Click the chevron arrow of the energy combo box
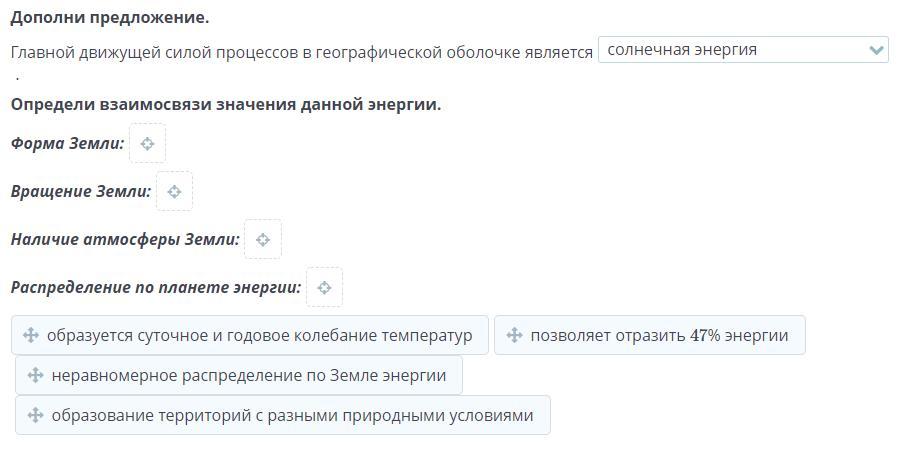Viewport: 903px width, 456px height. click(877, 50)
